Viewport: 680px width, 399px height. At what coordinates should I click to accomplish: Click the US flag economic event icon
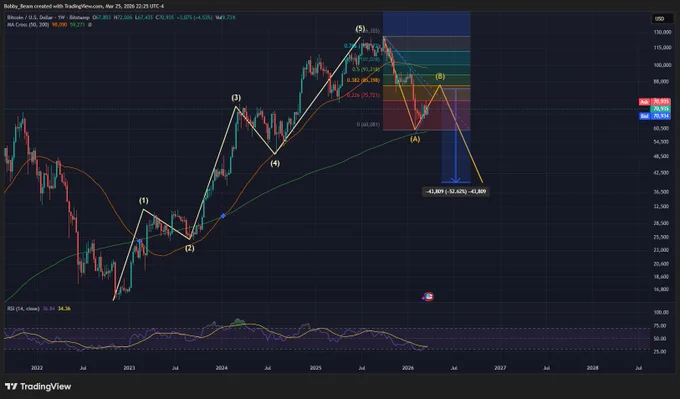429,297
